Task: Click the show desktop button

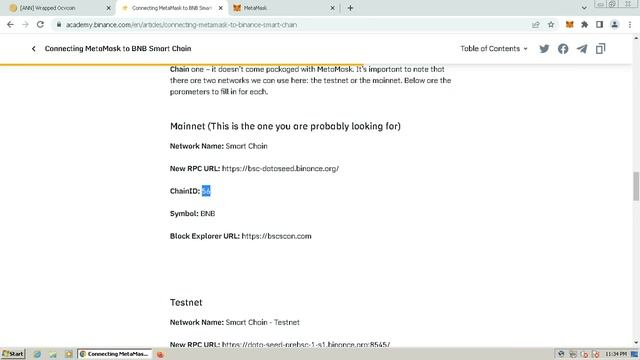Action: click(634, 354)
